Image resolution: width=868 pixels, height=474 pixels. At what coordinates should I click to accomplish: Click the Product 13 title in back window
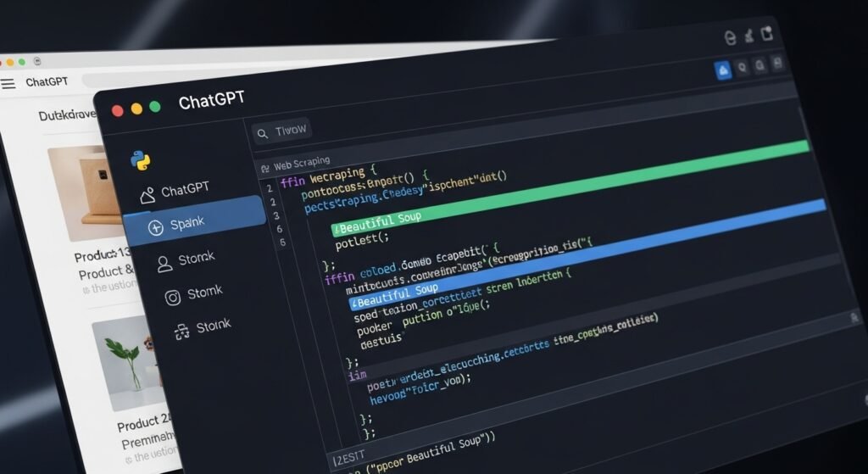click(x=102, y=256)
